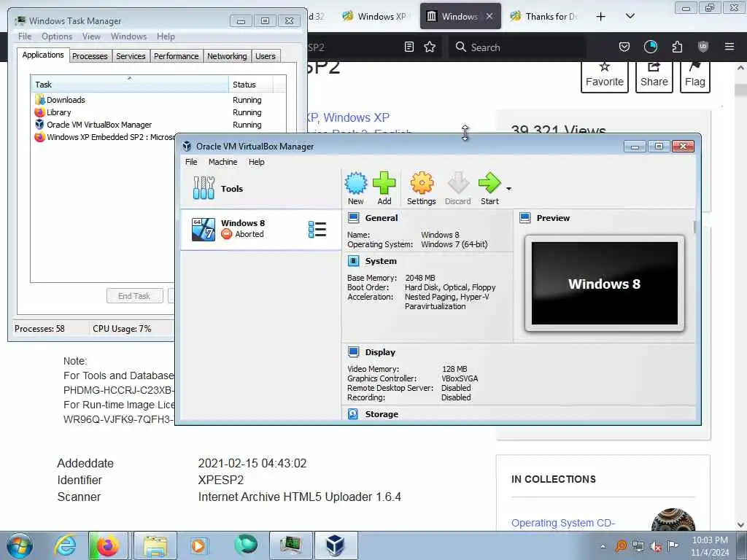747x560 pixels.
Task: Sort by the Task column header
Action: click(129, 85)
